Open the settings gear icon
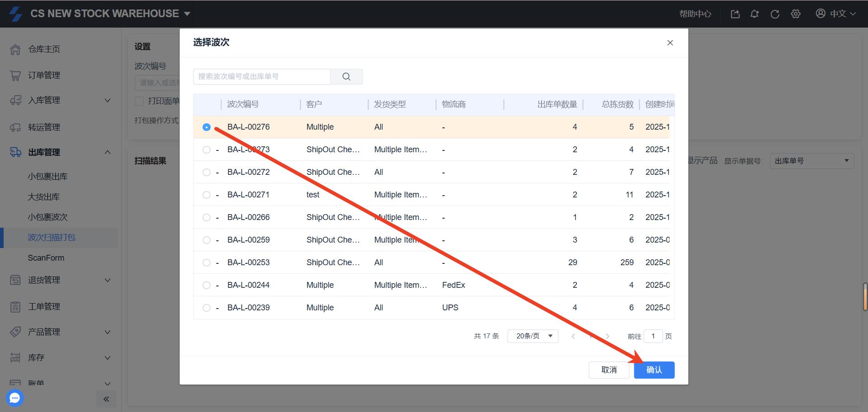The width and height of the screenshot is (868, 412). [796, 14]
